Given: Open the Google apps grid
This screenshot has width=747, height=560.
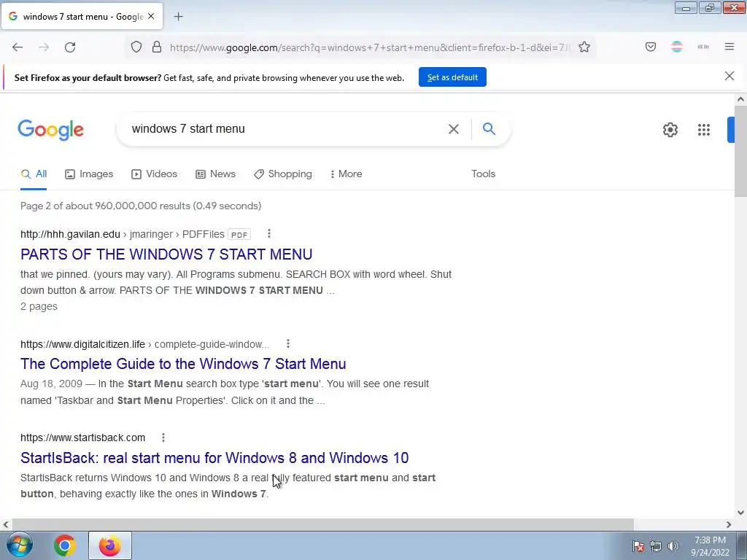Looking at the screenshot, I should pyautogui.click(x=704, y=130).
